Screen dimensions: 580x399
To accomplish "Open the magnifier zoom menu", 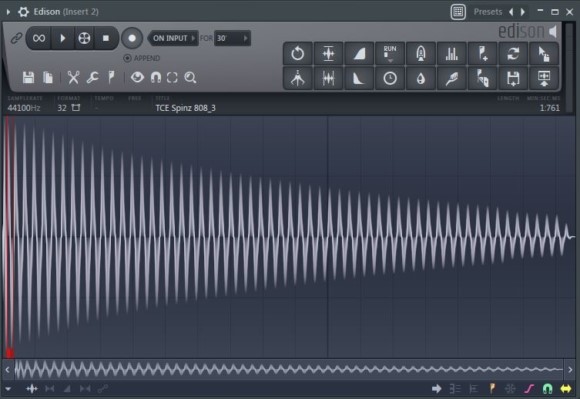I will coord(190,78).
